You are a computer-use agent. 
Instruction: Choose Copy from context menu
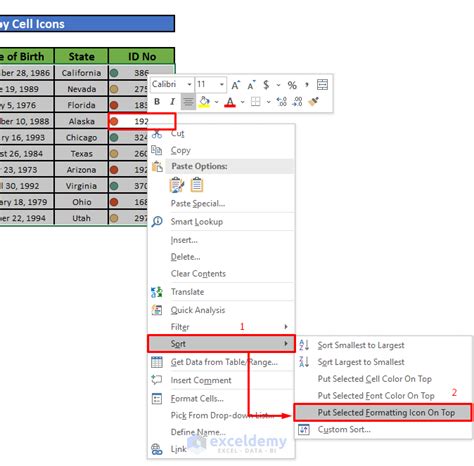pyautogui.click(x=180, y=151)
